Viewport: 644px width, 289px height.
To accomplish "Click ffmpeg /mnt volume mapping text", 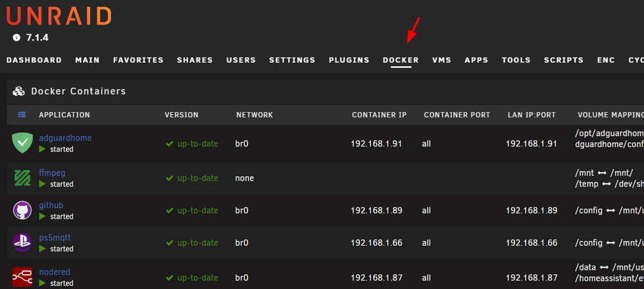I will pos(605,173).
